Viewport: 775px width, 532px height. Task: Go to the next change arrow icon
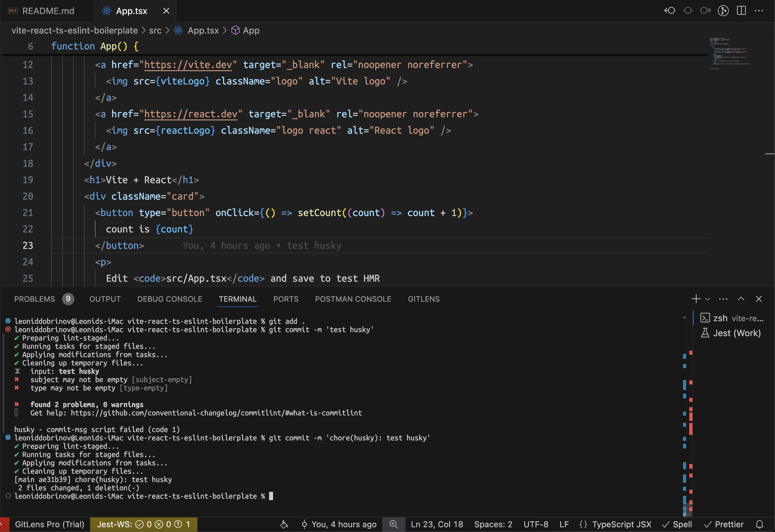(705, 11)
